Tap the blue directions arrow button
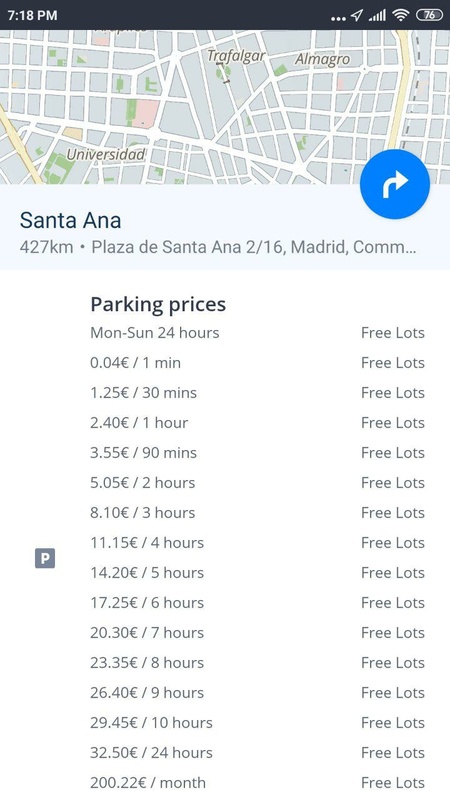Image resolution: width=450 pixels, height=800 pixels. point(394,184)
